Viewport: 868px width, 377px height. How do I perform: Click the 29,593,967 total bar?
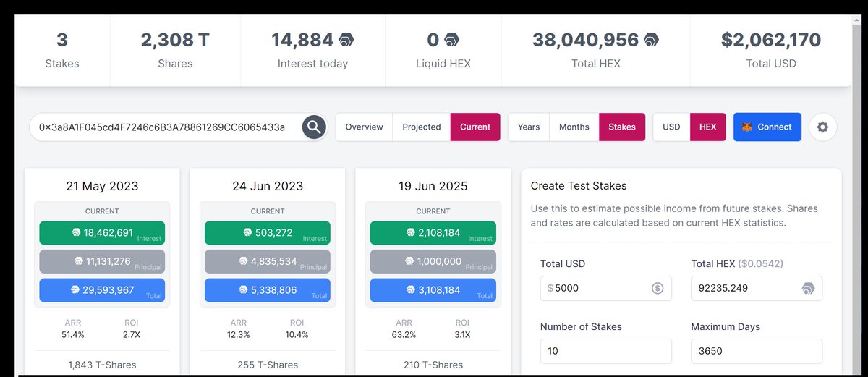pos(102,290)
